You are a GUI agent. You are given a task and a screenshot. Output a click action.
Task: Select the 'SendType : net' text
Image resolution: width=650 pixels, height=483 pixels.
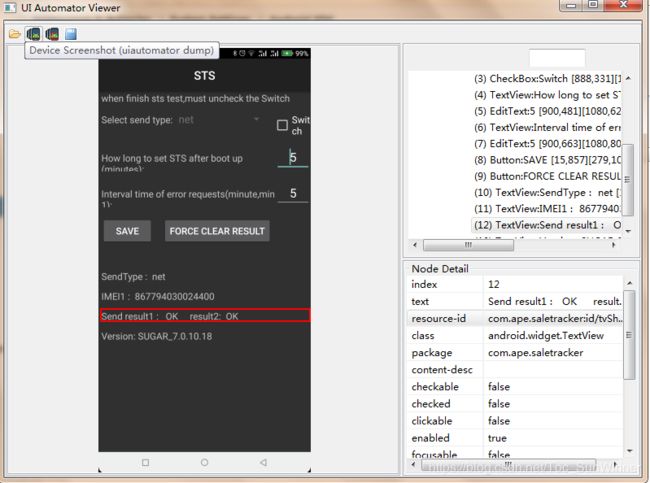[x=133, y=277]
